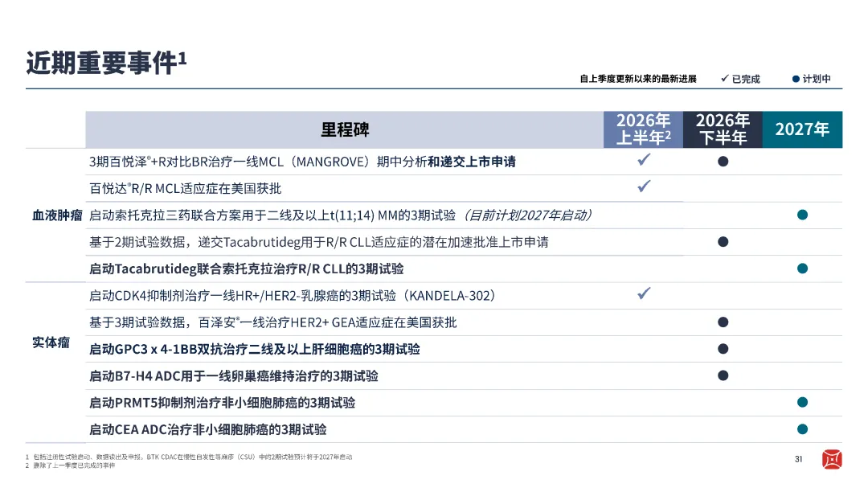This screenshot has width=868, height=488.
Task: Click the dark dot in the MANGROVE MCL row
Action: coord(723,162)
